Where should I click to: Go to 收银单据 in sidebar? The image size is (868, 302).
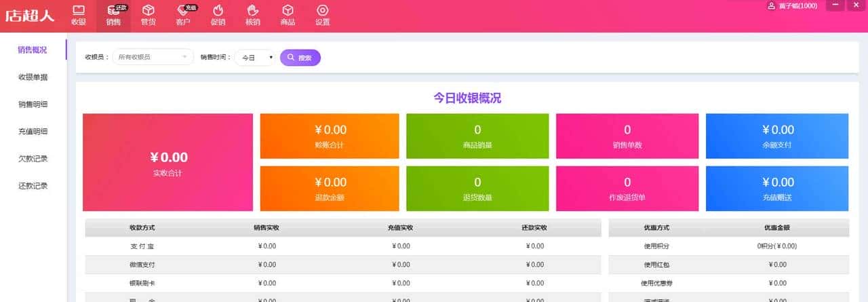tap(33, 77)
